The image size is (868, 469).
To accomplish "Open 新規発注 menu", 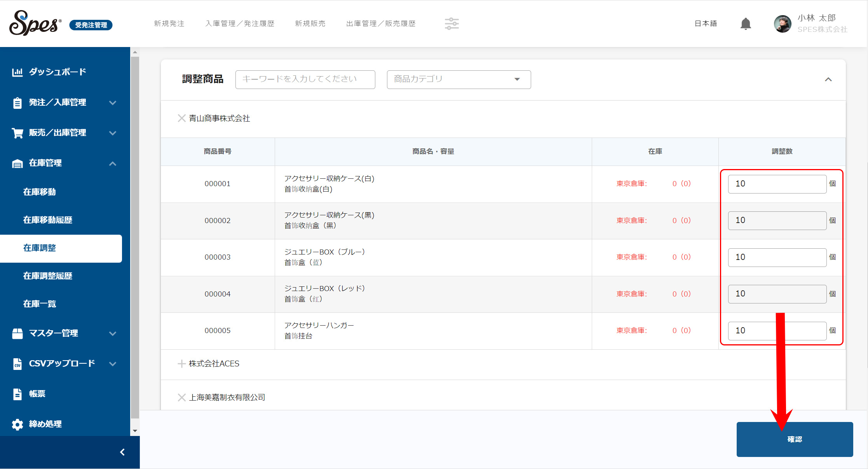I will [x=169, y=24].
